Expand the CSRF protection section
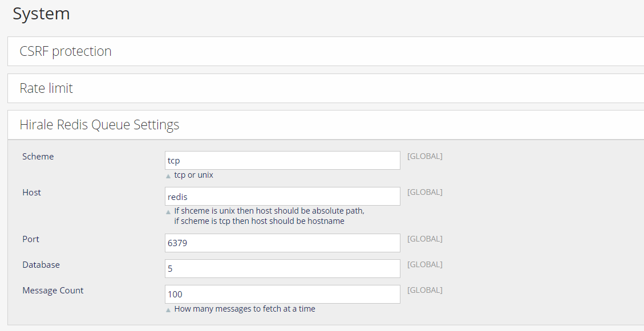Screen dimensions: 644x331 [66, 51]
